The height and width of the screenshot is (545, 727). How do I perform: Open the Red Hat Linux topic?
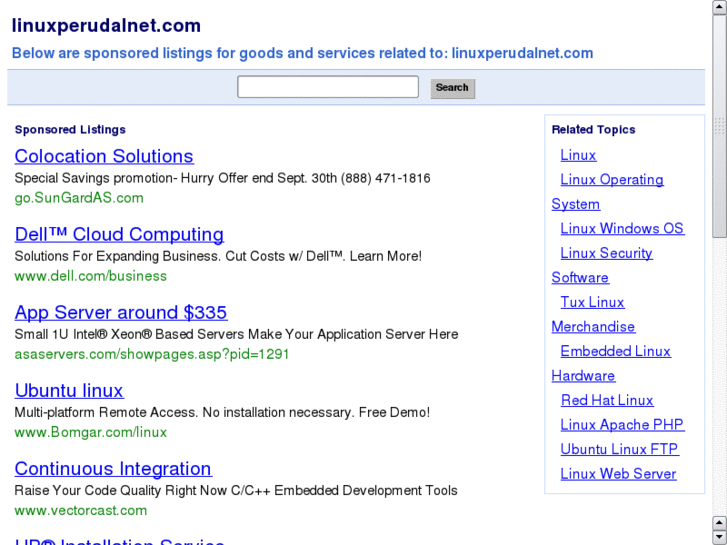pos(607,400)
